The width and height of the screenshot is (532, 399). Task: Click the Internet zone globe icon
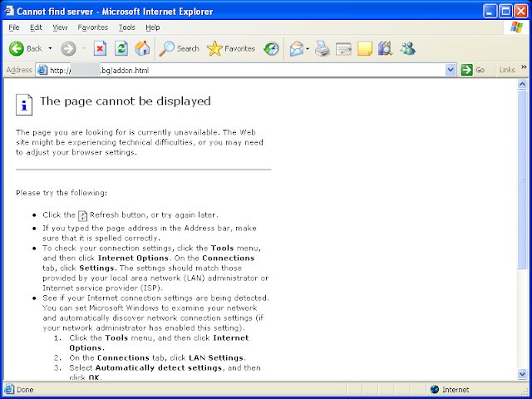(x=434, y=389)
